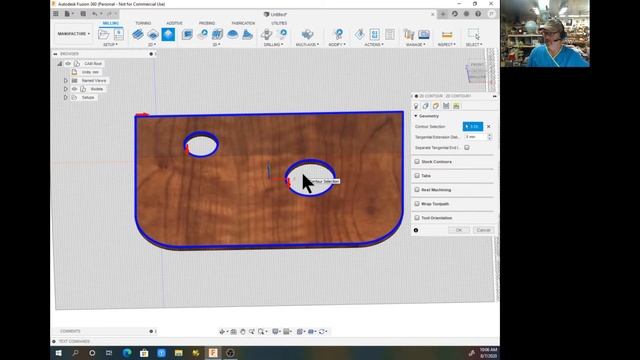Viewport: 640px width, 360px height.
Task: Expand the Named Views tree node
Action: (65, 81)
